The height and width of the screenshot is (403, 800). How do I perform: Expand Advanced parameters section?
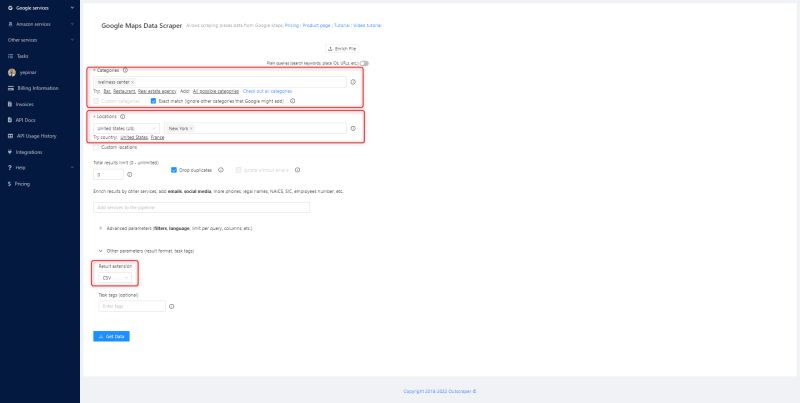tap(175, 229)
